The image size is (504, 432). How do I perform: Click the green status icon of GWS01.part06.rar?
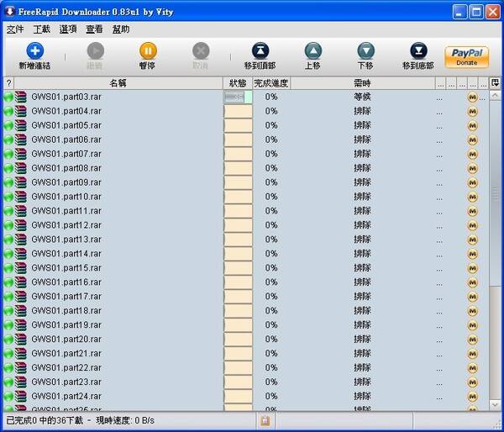tap(8, 140)
